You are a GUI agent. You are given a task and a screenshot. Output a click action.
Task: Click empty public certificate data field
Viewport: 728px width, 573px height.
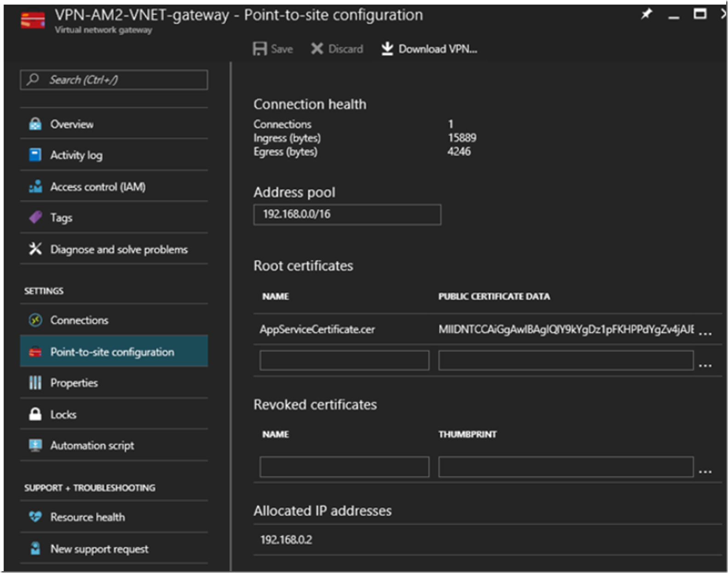pos(566,360)
